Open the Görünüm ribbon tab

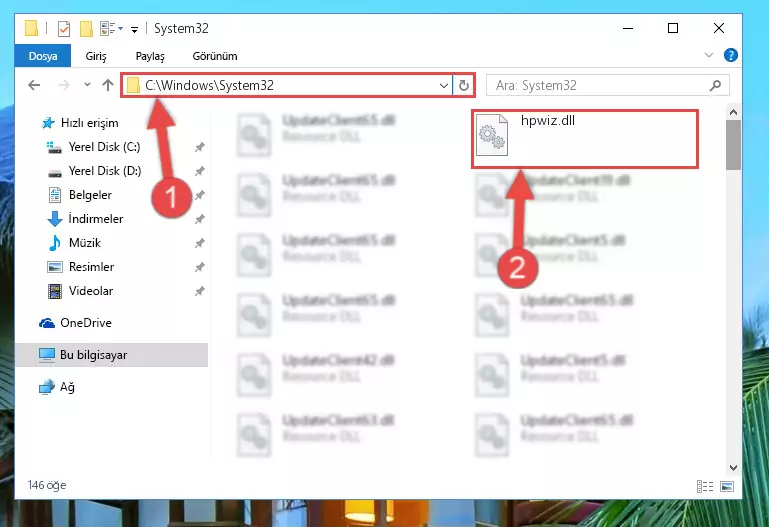click(x=215, y=56)
